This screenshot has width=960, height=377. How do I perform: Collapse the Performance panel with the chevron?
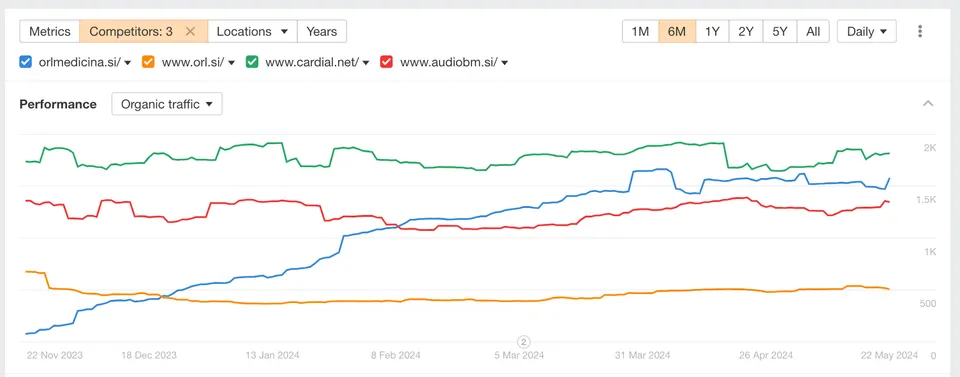[928, 103]
